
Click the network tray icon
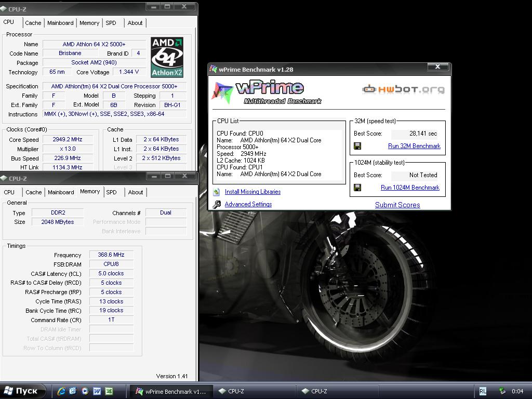pyautogui.click(x=502, y=391)
